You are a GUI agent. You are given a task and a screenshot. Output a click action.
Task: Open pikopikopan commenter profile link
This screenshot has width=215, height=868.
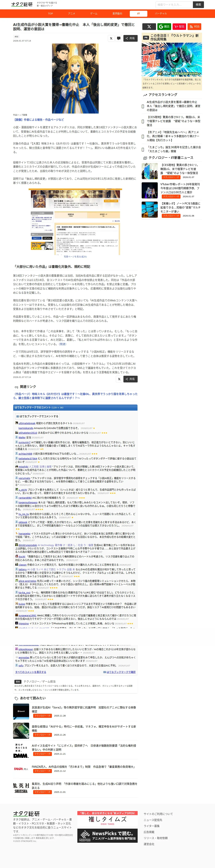point(26,649)
